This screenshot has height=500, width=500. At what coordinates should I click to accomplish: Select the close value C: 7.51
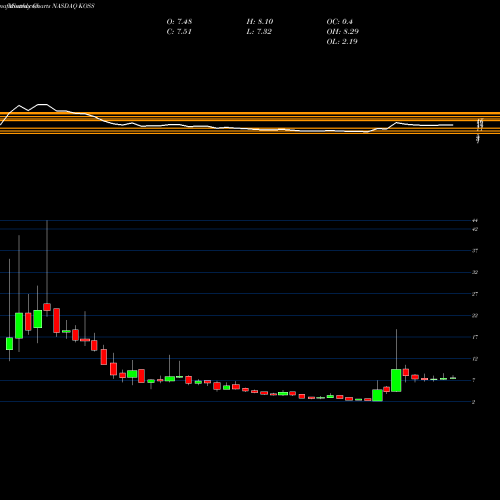click(x=179, y=32)
